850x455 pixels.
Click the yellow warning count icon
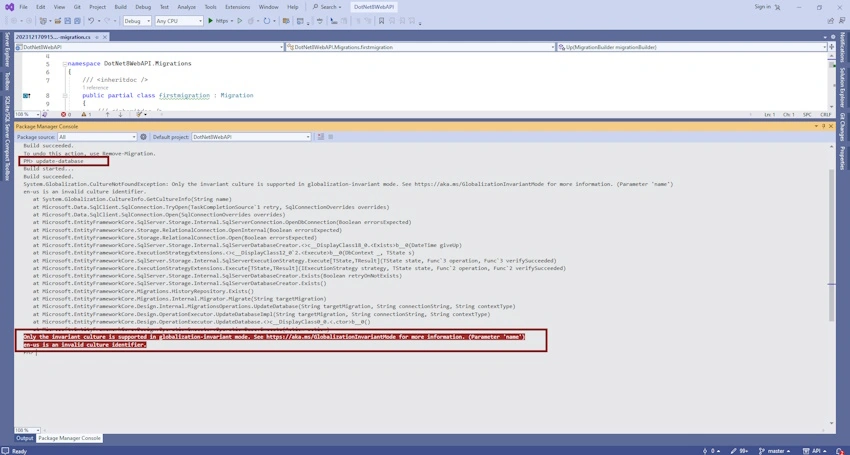(x=86, y=114)
